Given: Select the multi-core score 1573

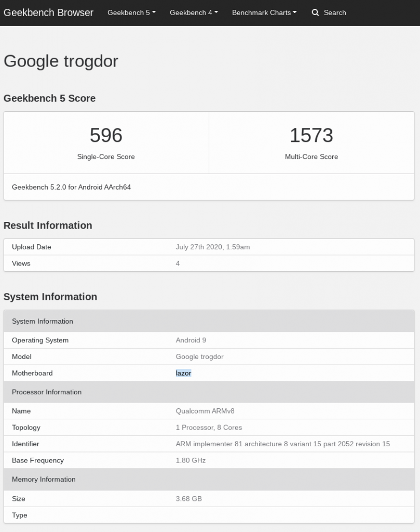Looking at the screenshot, I should pyautogui.click(x=311, y=136).
